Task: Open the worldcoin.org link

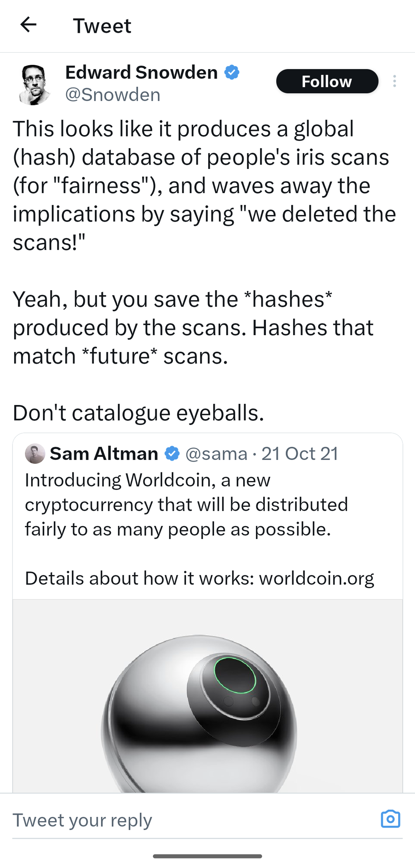Action: tap(316, 578)
